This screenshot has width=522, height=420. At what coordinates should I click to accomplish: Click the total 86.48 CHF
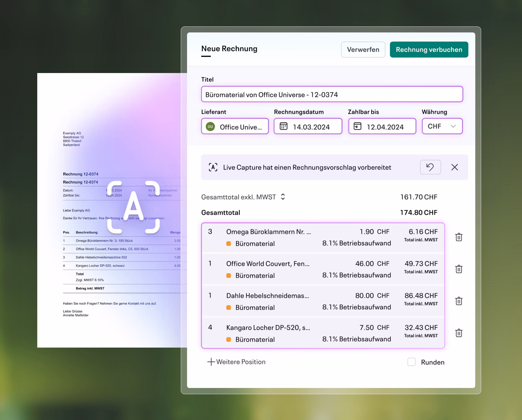pos(421,296)
